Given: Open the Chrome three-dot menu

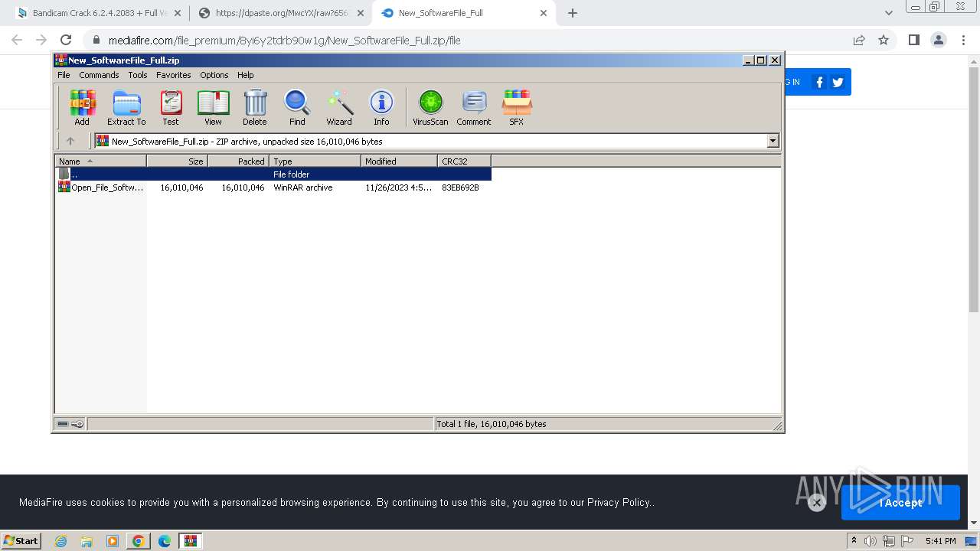Looking at the screenshot, I should [x=962, y=40].
